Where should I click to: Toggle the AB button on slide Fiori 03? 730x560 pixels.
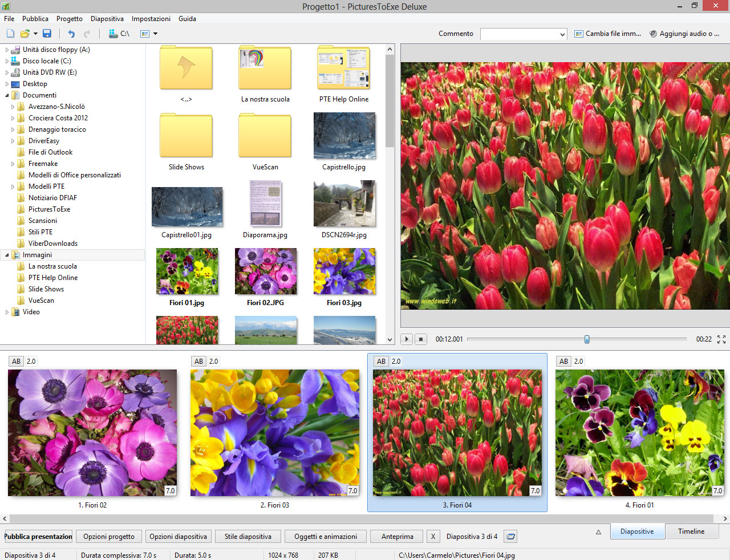click(199, 362)
